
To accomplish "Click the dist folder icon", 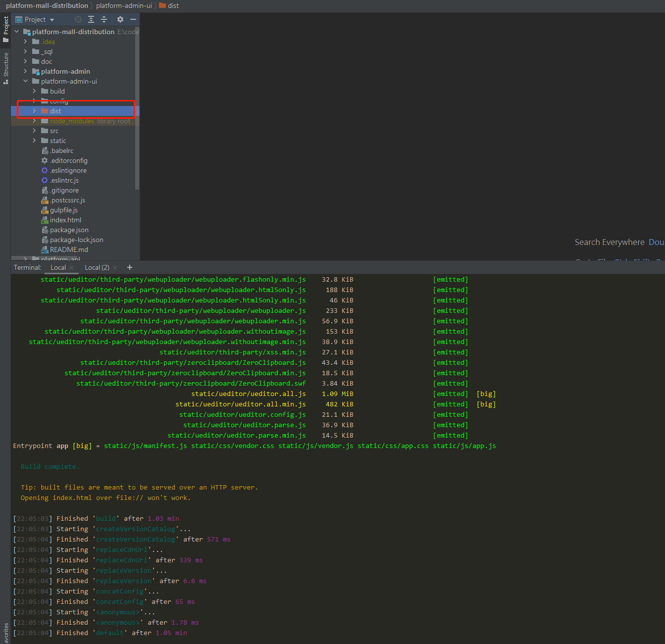I will pos(45,111).
